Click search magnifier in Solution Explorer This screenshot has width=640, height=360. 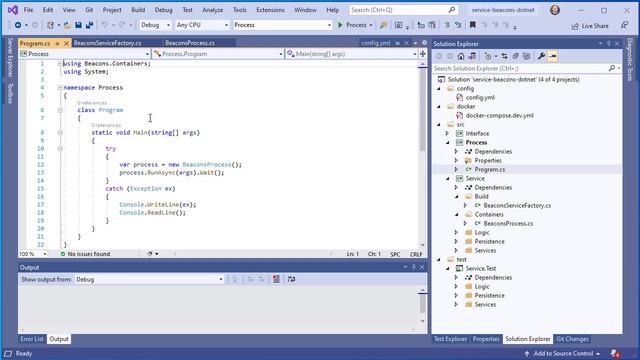point(611,68)
